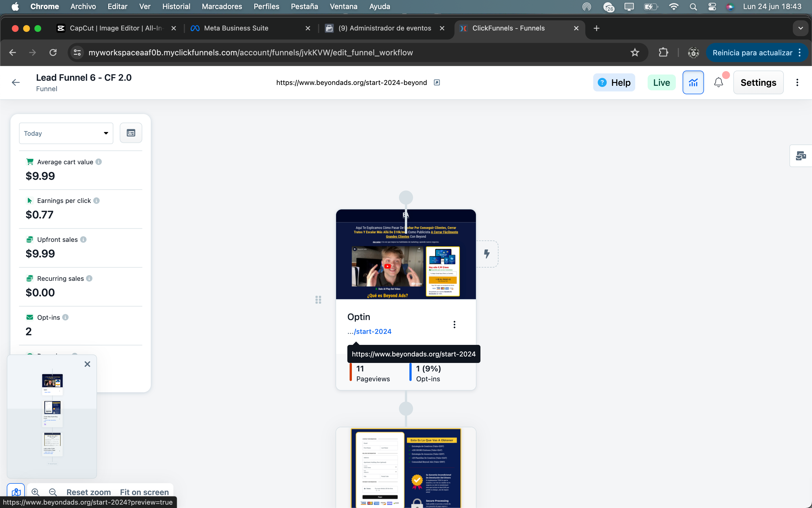This screenshot has height=508, width=812.
Task: Open Chrome extensions puzzle icon
Action: coord(663,53)
